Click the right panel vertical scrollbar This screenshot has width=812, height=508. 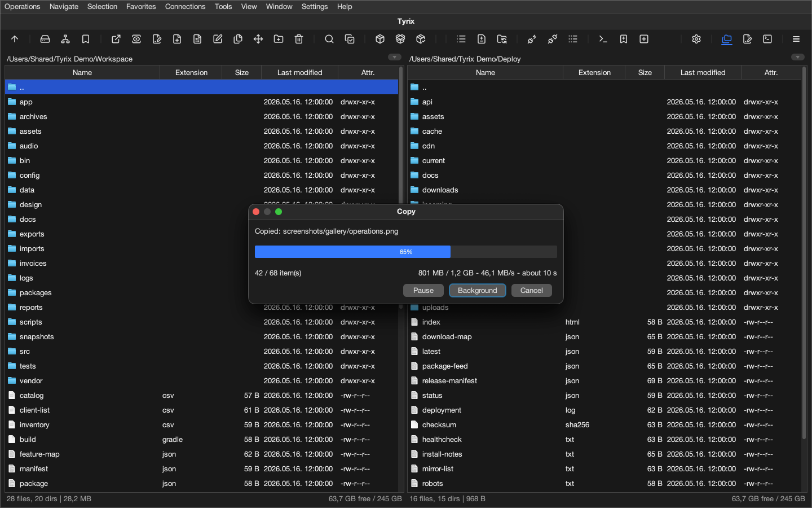pyautogui.click(x=804, y=253)
